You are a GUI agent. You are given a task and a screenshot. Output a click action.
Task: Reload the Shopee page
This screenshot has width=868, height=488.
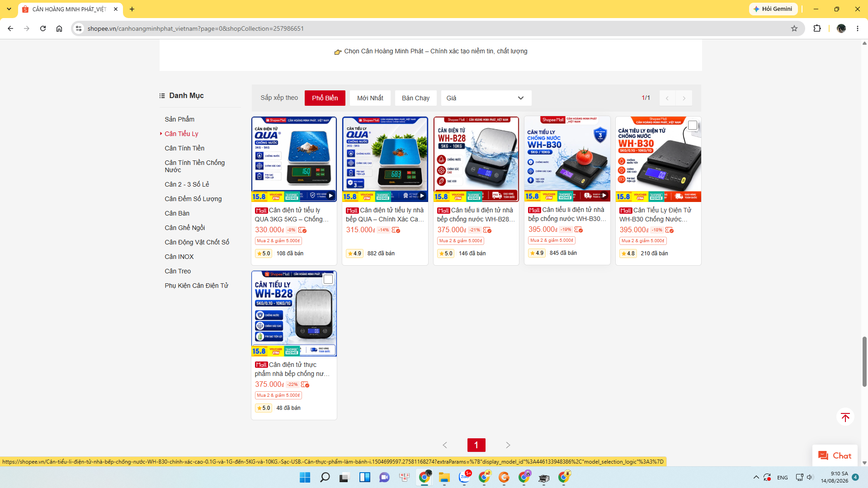(43, 28)
